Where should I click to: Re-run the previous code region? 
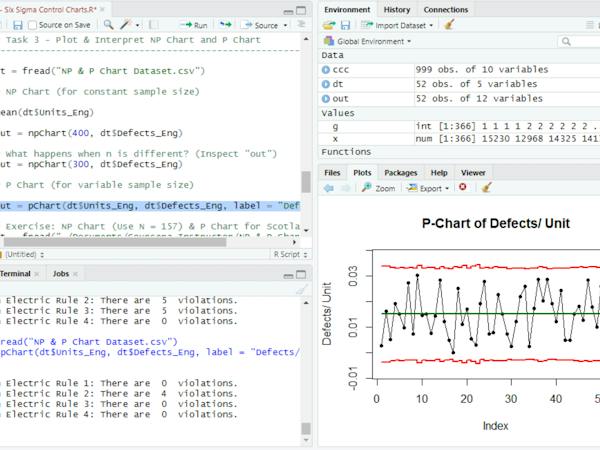point(226,25)
